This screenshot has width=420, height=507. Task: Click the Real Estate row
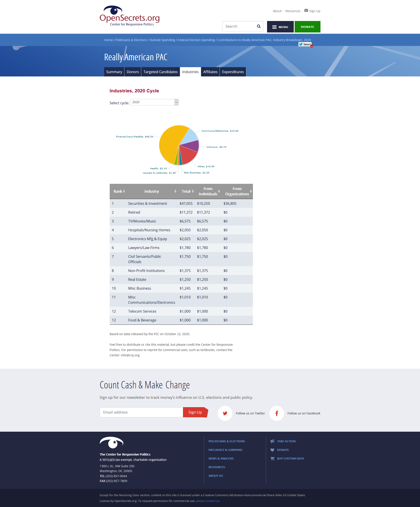pos(181,280)
